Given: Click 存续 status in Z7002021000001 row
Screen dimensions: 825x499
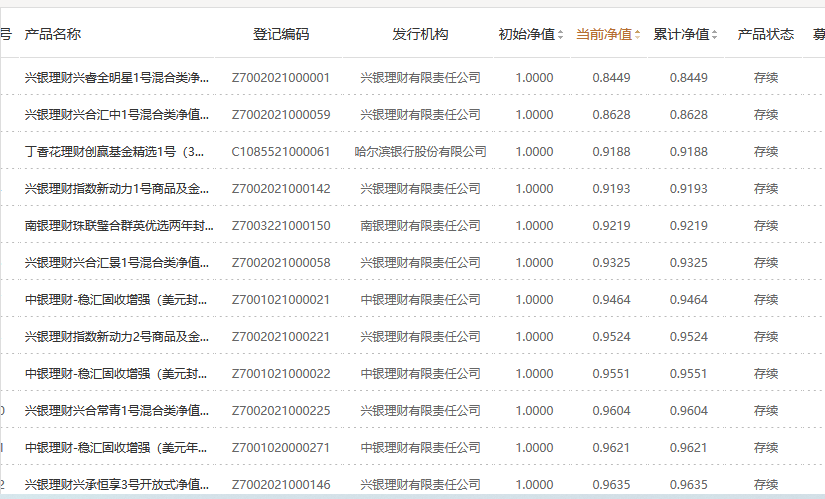Looking at the screenshot, I should [x=766, y=78].
